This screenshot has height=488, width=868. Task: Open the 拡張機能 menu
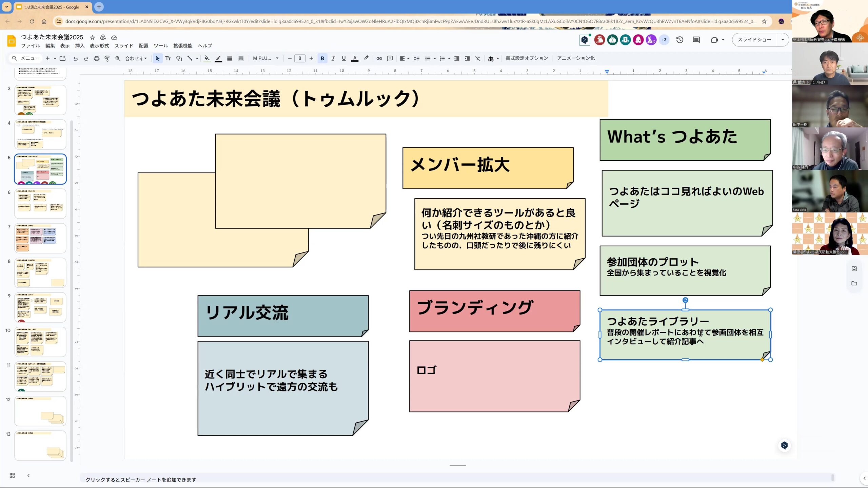point(182,46)
